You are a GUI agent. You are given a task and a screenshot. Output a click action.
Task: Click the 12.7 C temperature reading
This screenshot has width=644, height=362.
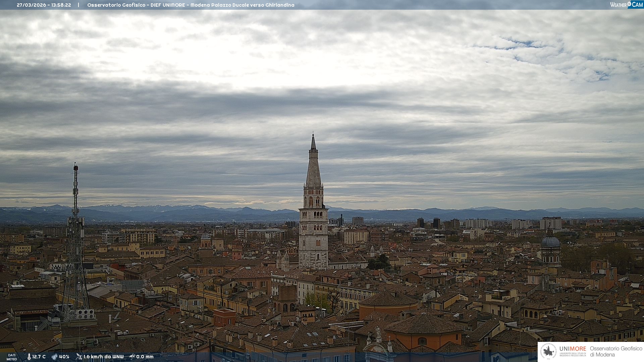(39, 357)
